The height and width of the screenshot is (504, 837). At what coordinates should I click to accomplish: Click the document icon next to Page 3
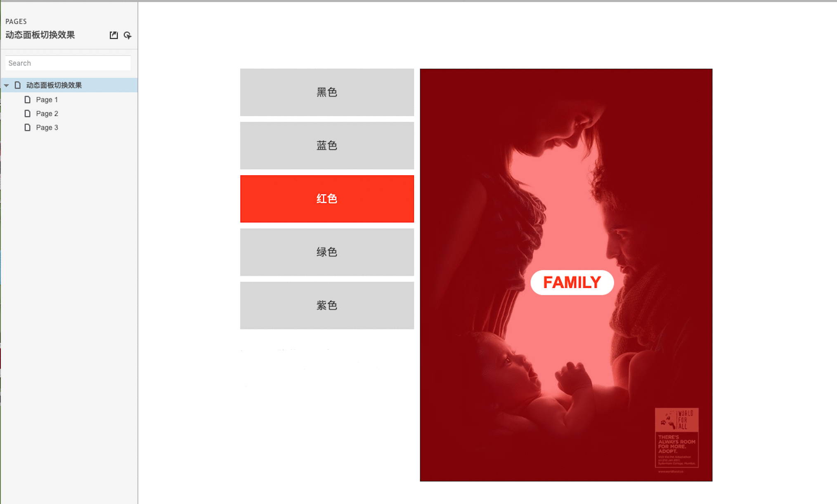click(28, 127)
